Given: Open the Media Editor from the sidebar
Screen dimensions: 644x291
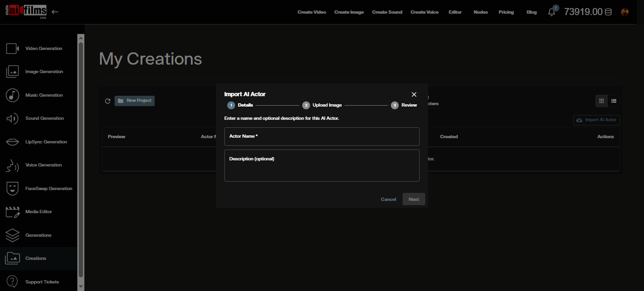Looking at the screenshot, I should click(x=11, y=211).
